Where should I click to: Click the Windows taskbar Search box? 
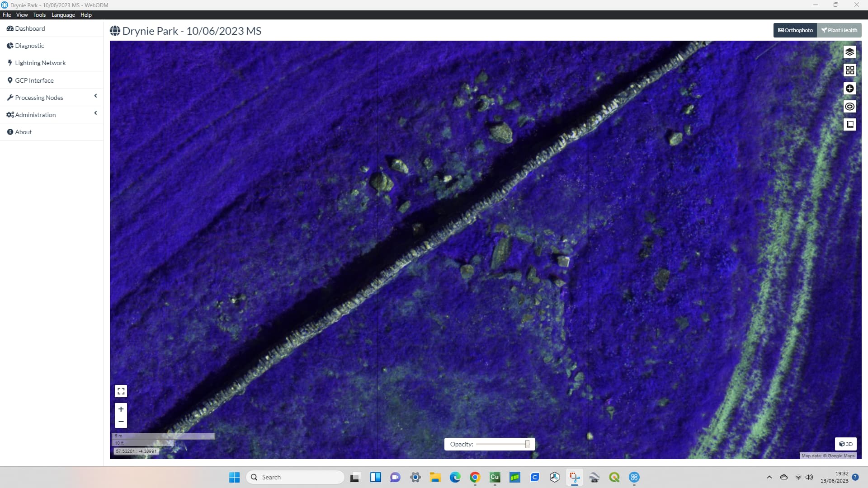[295, 477]
